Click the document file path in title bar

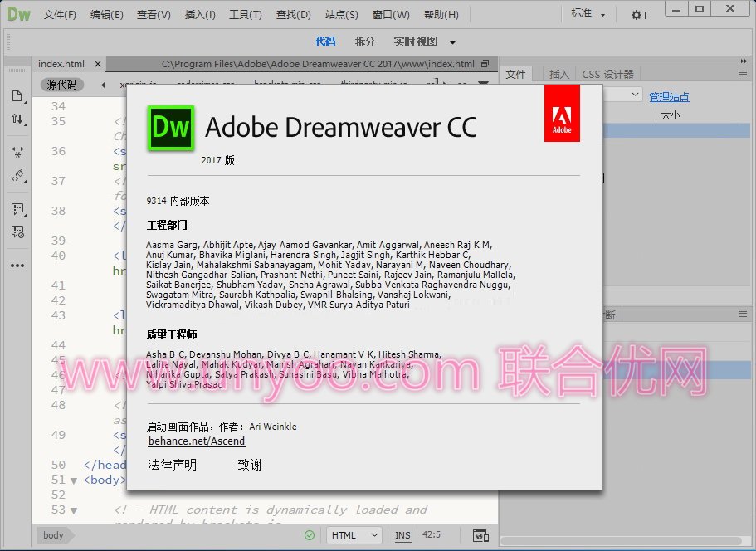318,64
